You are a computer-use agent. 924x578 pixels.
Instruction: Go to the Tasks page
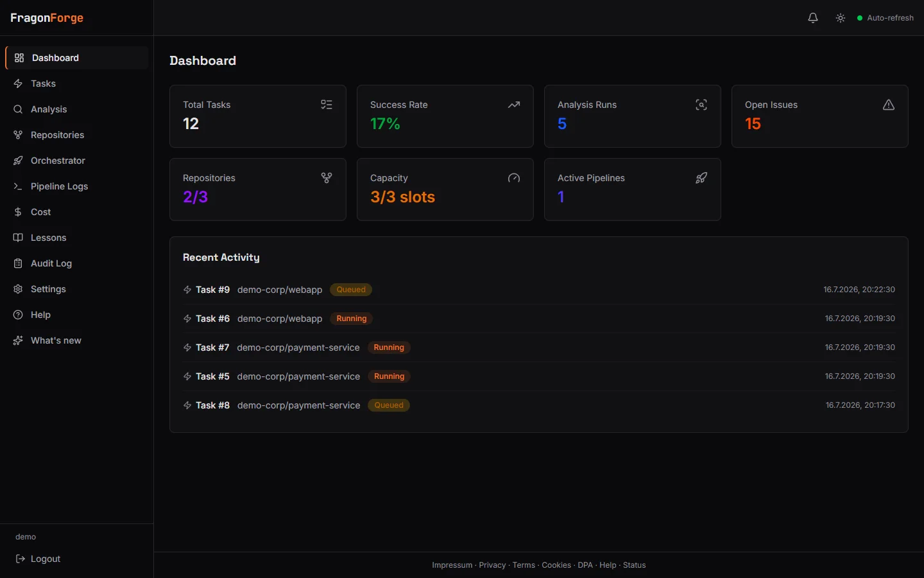click(x=77, y=83)
